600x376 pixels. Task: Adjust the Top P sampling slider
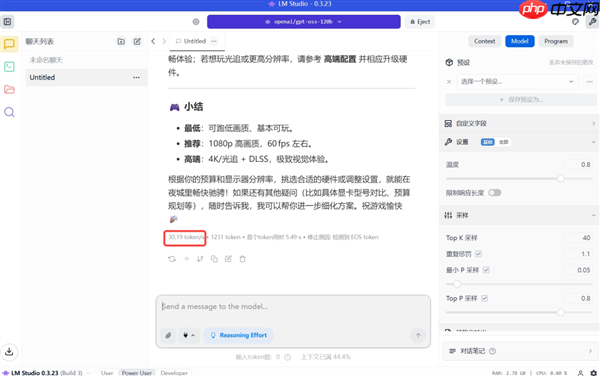point(561,313)
